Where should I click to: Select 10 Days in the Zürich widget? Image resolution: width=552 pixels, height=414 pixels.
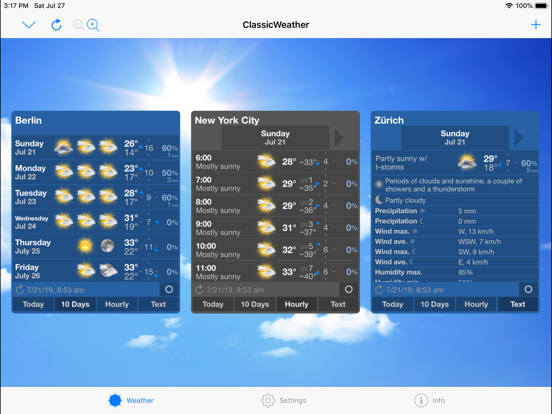coord(434,304)
